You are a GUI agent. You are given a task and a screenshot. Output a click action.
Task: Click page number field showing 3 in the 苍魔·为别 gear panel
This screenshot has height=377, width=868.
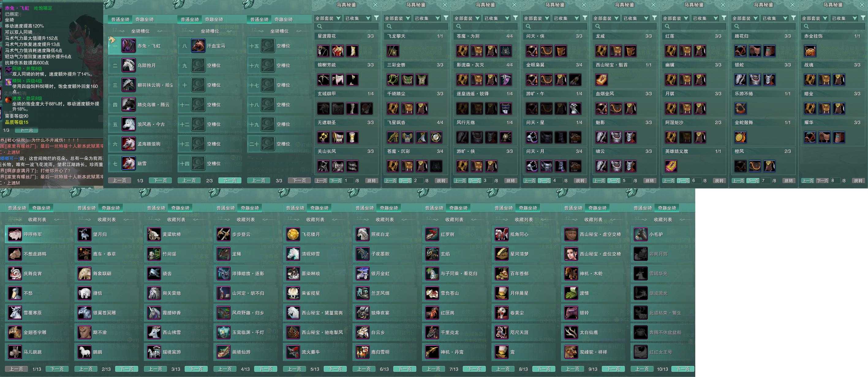(x=487, y=181)
